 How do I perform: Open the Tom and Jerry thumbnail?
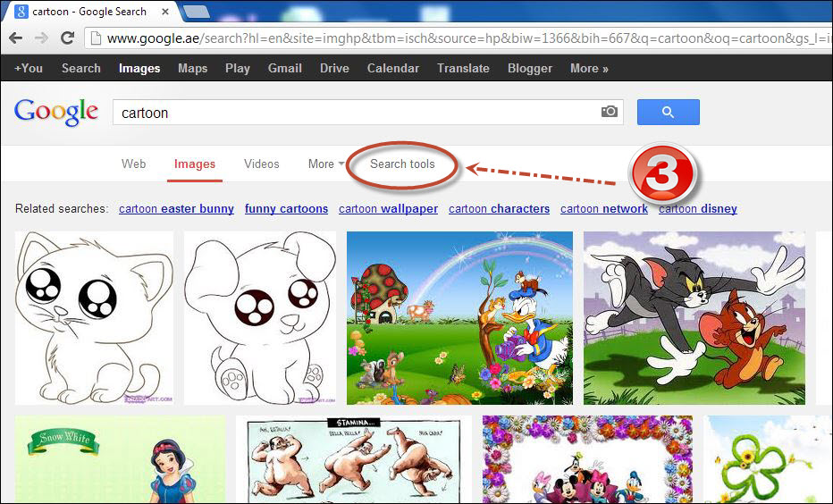694,317
